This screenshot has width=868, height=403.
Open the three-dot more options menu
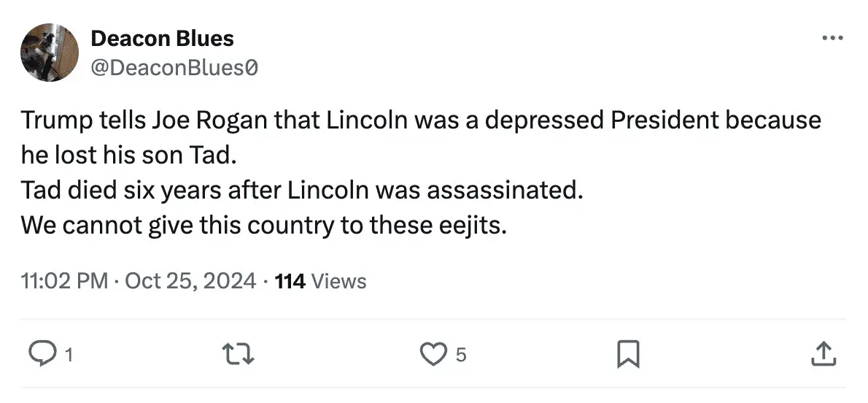click(832, 37)
